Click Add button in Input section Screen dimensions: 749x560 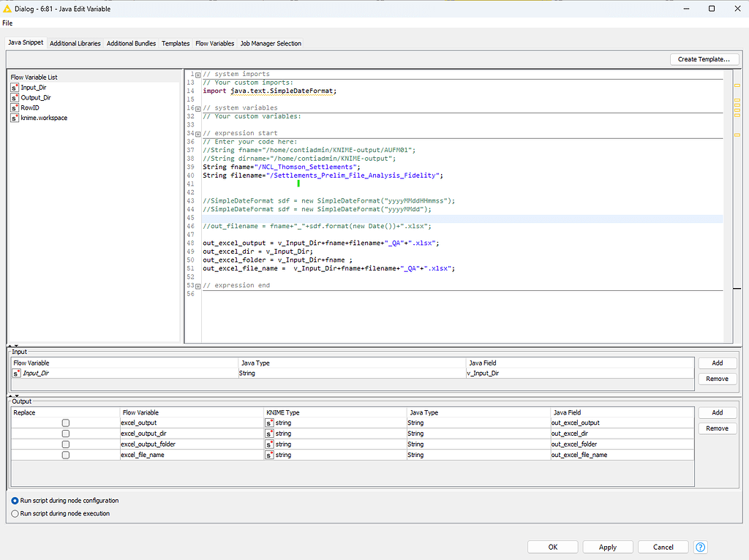[717, 363]
